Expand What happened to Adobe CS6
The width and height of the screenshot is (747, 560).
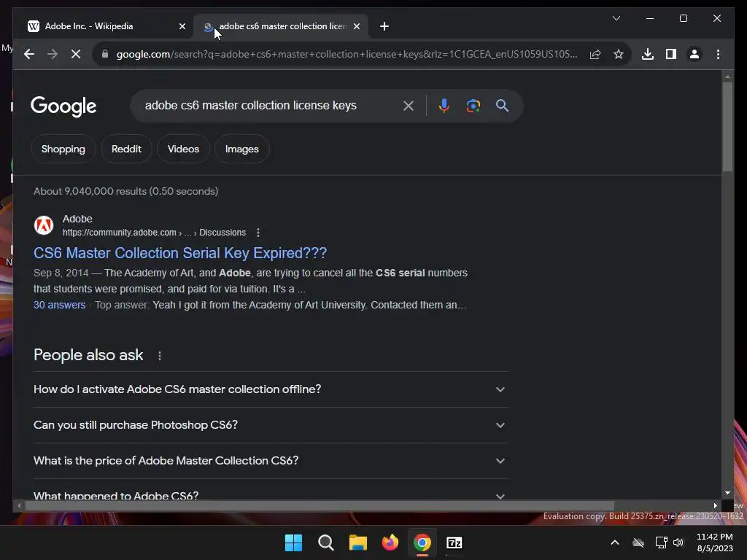(271, 495)
